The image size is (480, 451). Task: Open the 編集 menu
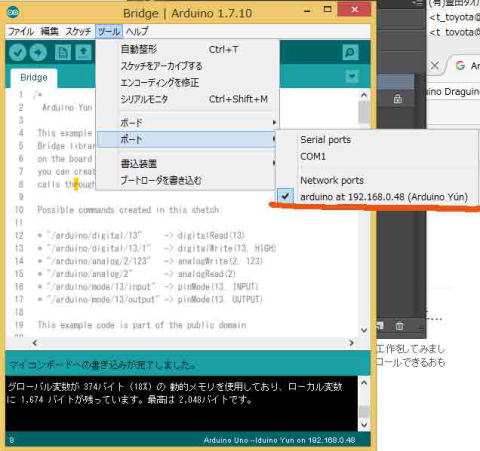tap(49, 32)
